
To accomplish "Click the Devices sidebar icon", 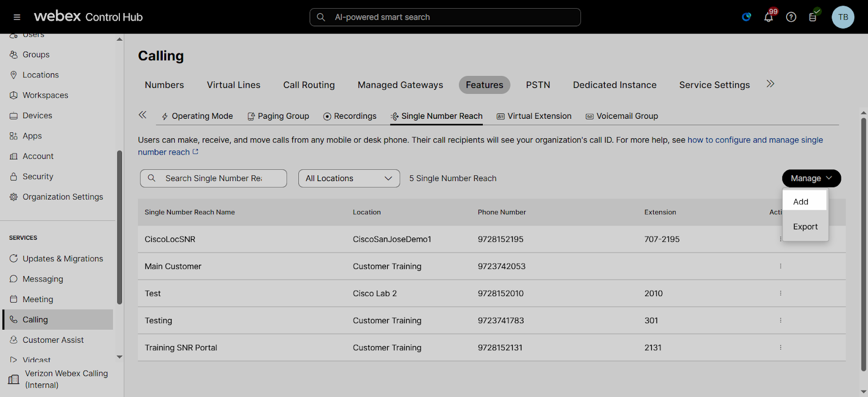I will [x=14, y=116].
